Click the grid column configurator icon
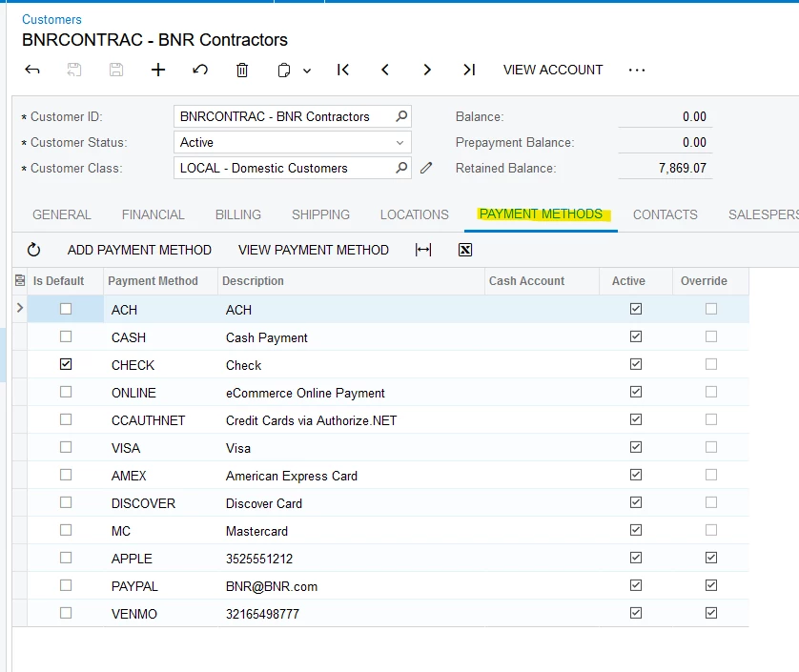This screenshot has height=672, width=799. click(x=20, y=280)
